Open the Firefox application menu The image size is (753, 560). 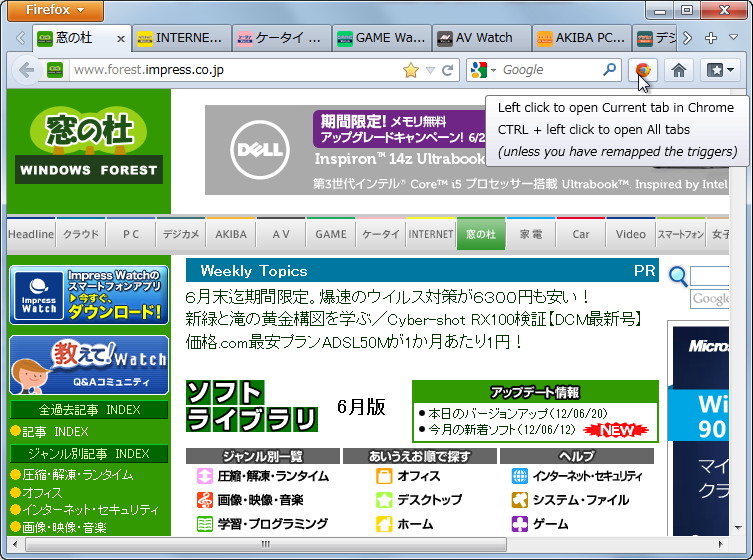pos(55,10)
